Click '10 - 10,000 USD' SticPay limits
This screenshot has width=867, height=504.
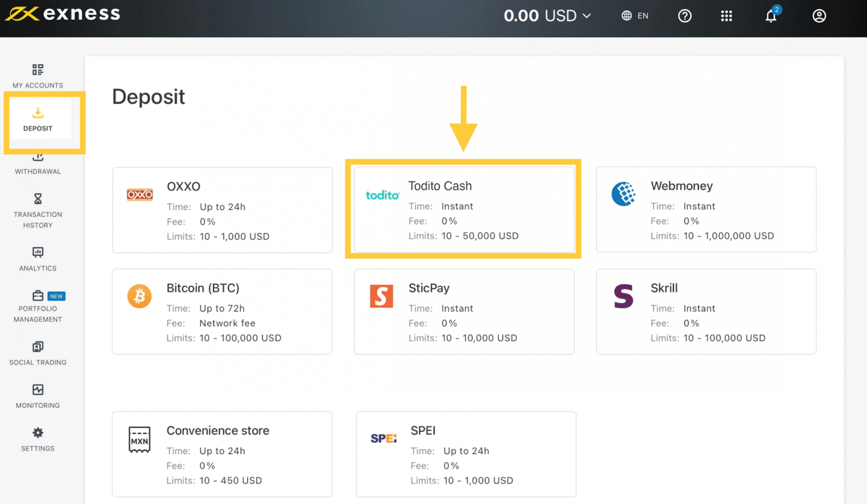coord(480,338)
